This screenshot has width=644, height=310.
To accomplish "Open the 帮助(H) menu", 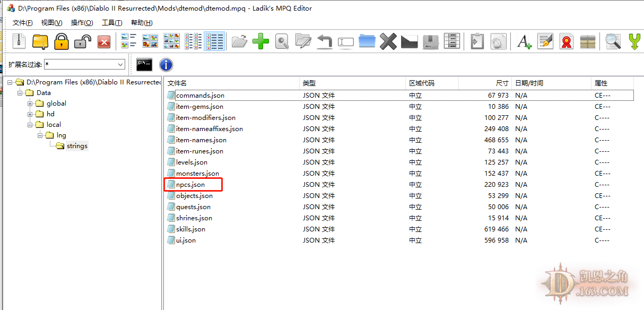I will [142, 23].
